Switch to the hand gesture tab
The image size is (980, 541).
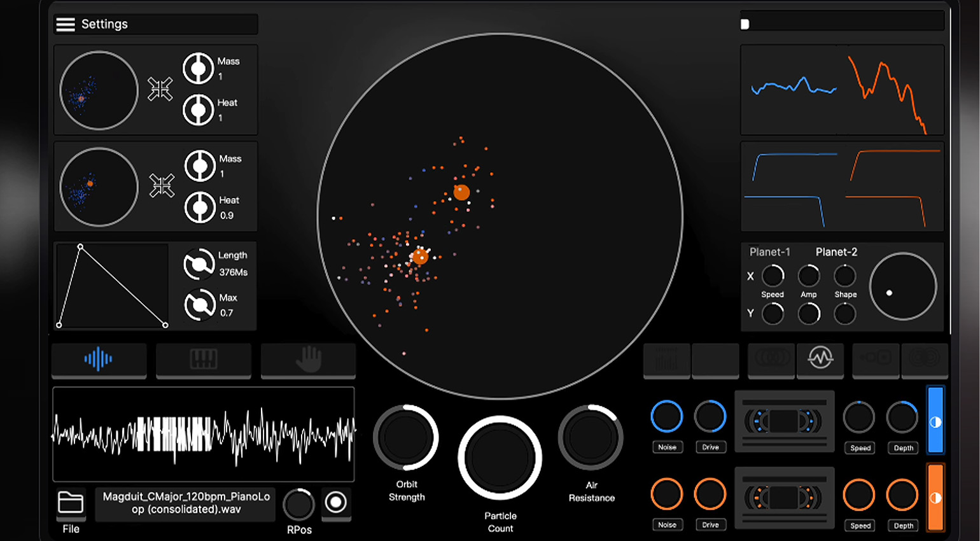pyautogui.click(x=309, y=360)
